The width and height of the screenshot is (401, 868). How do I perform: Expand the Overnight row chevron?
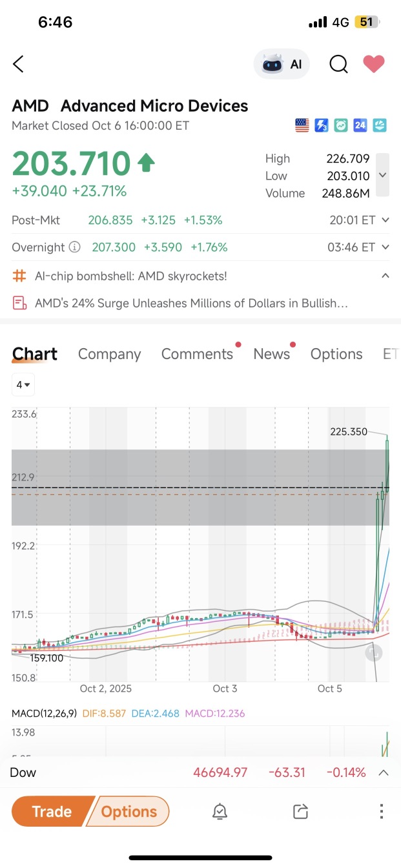[x=386, y=247]
